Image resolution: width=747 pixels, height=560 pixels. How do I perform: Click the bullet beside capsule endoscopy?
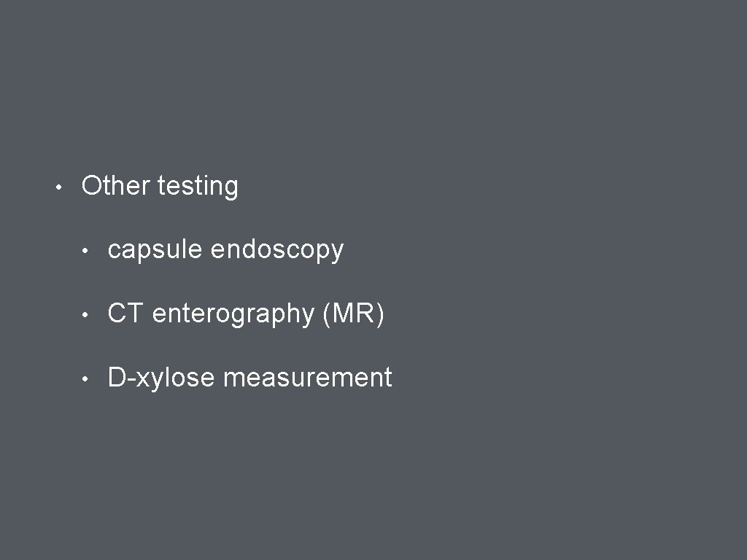[85, 251]
